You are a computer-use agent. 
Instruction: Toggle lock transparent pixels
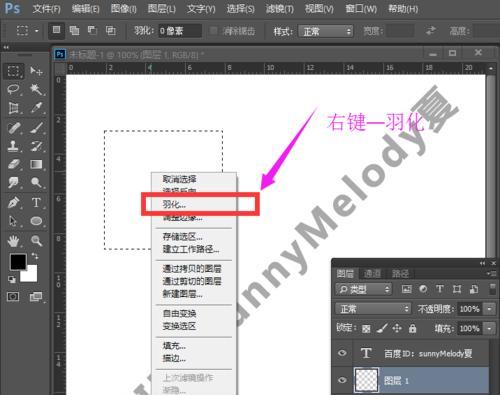click(366, 329)
